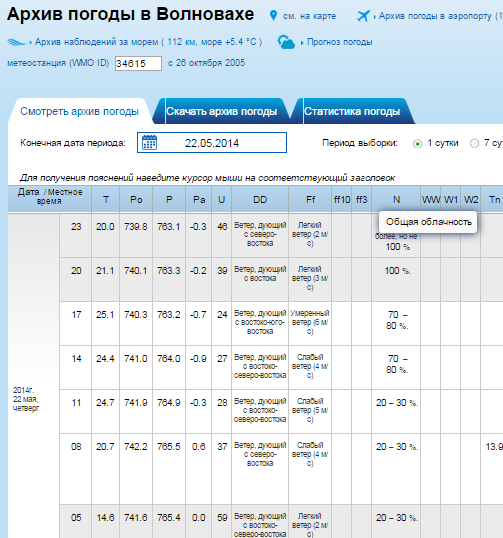This screenshot has width=503, height=538.
Task: Click the cloud weather forecast icon
Action: point(286,42)
